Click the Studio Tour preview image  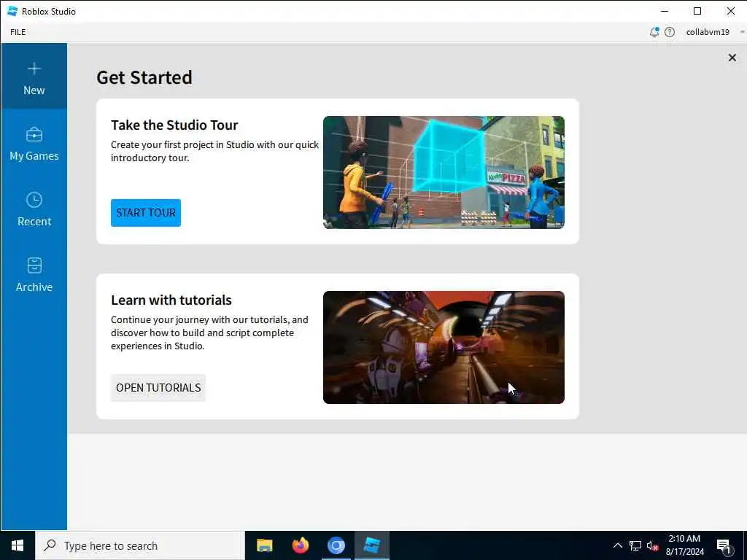[x=444, y=172]
